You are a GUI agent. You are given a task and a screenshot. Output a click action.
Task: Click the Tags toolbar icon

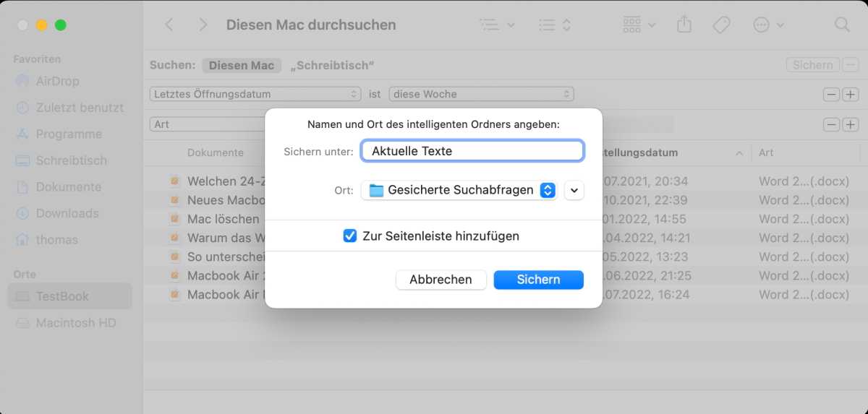tap(721, 25)
